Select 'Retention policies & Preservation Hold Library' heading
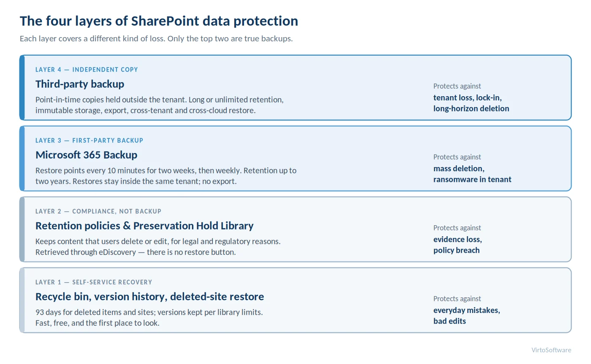 coord(144,226)
